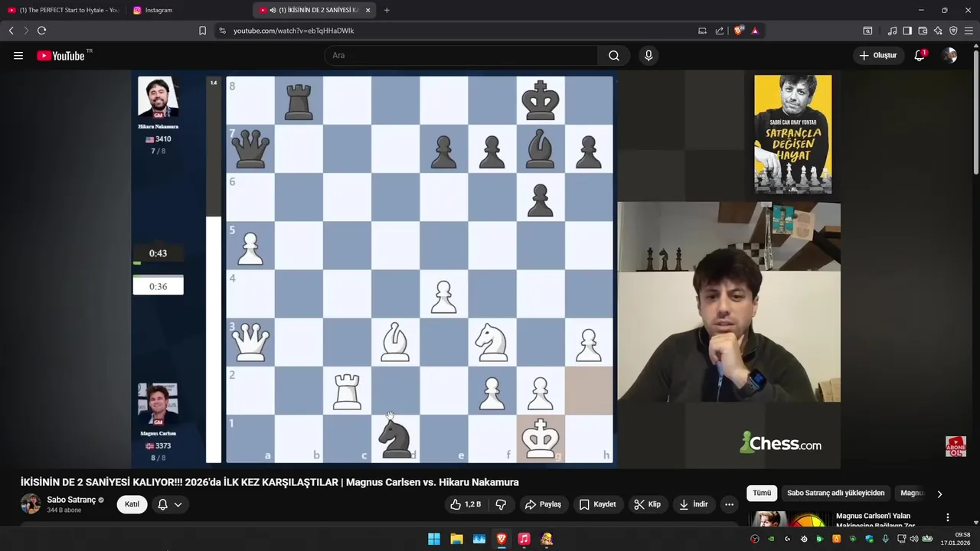Toggle microphone icon in system tray
Screen dimensions: 980x551
(885, 539)
